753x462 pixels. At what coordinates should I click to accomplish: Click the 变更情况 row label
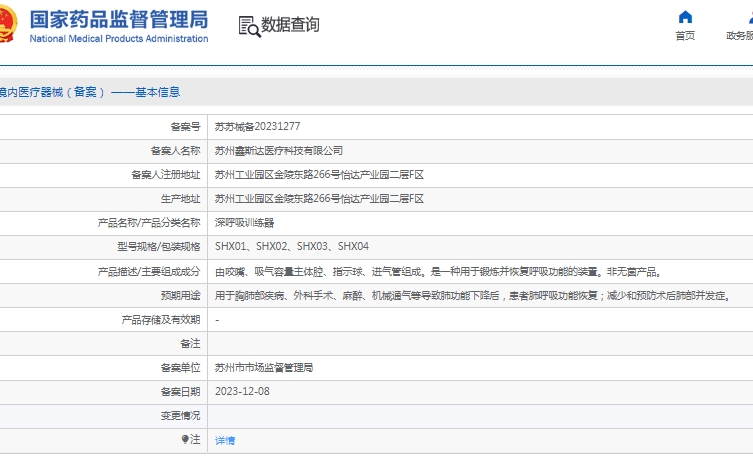click(181, 416)
